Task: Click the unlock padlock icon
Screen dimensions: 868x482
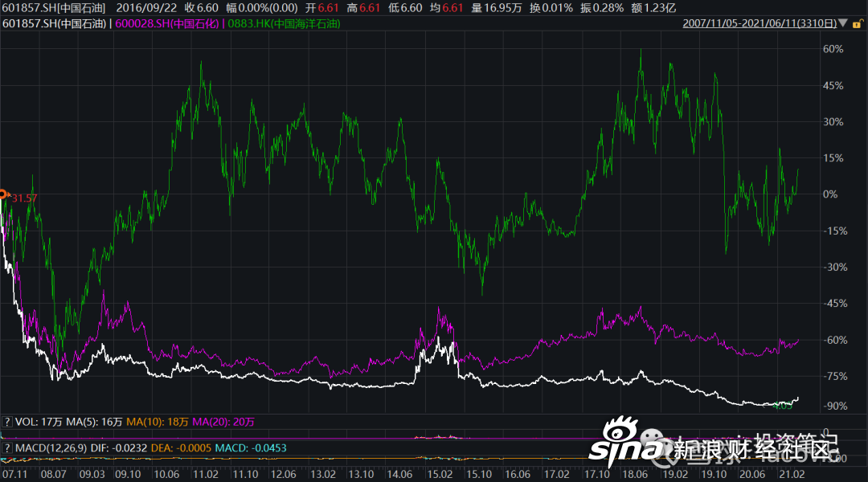Action: (858, 23)
